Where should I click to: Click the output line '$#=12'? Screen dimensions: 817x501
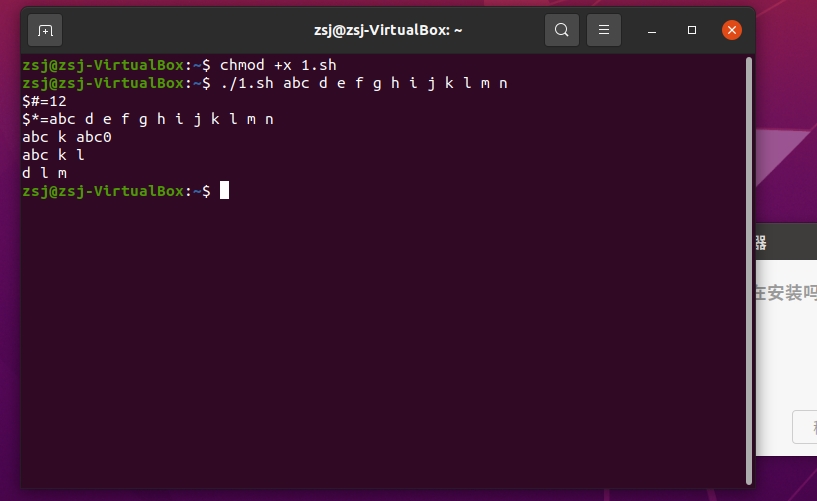44,101
